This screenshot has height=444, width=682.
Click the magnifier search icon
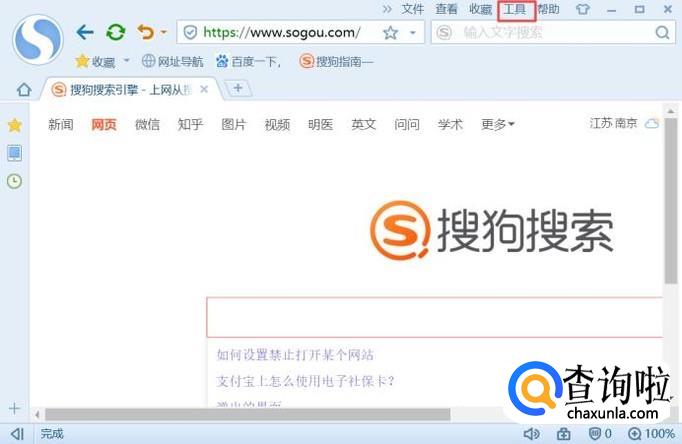click(x=662, y=33)
